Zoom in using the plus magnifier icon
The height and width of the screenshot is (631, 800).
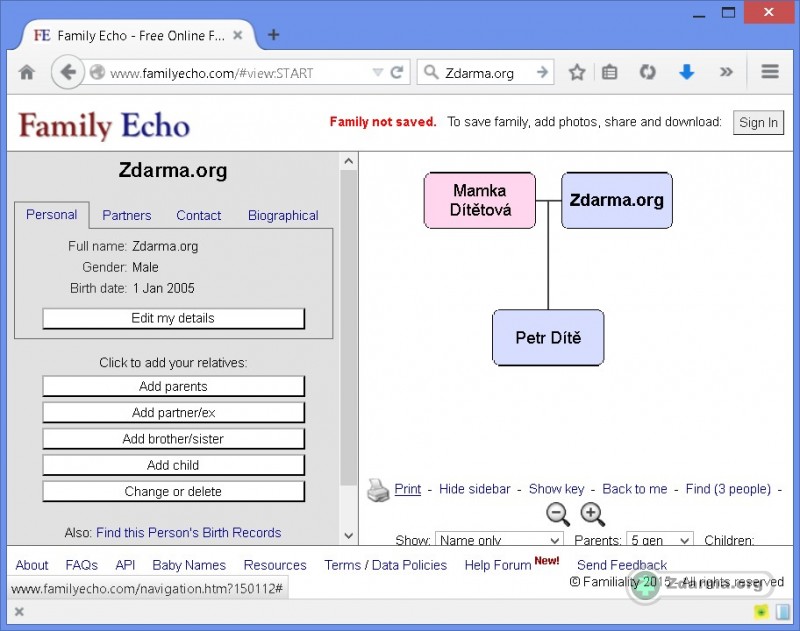click(x=593, y=514)
